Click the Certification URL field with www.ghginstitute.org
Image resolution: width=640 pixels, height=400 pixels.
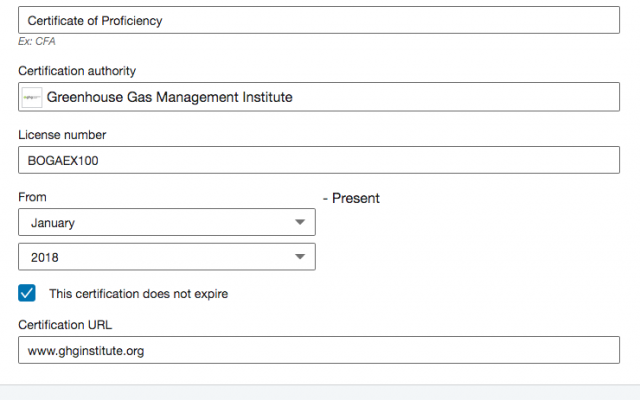(319, 350)
